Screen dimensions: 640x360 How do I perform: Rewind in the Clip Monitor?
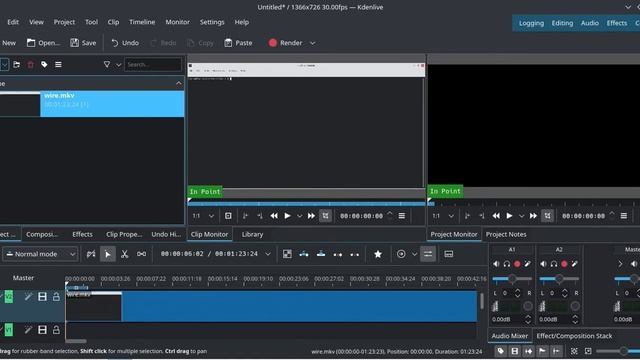coord(274,216)
